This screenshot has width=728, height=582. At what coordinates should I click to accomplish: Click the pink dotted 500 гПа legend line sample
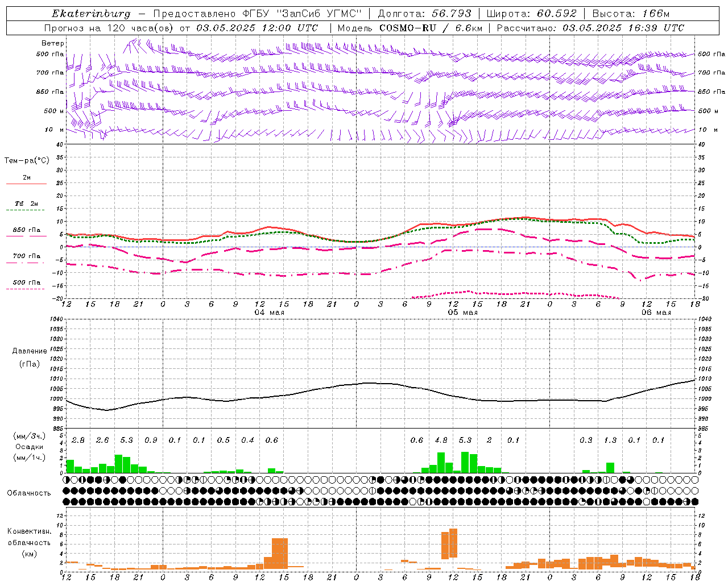click(27, 289)
